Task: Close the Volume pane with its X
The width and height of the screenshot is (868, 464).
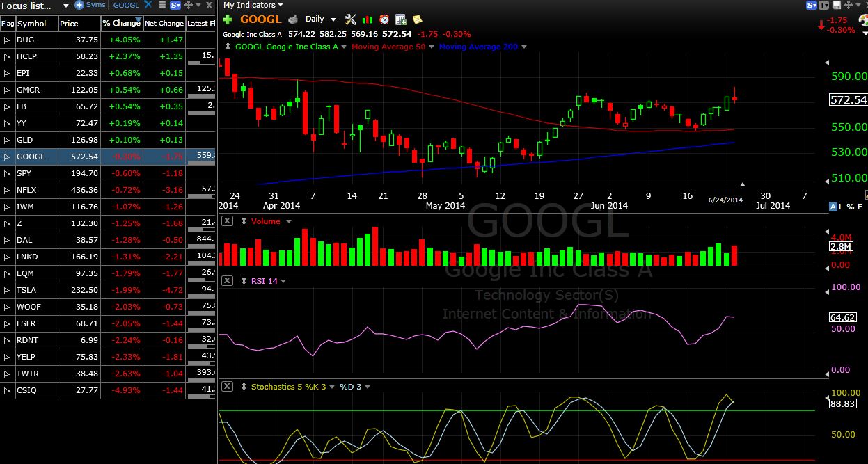Action: (x=227, y=221)
